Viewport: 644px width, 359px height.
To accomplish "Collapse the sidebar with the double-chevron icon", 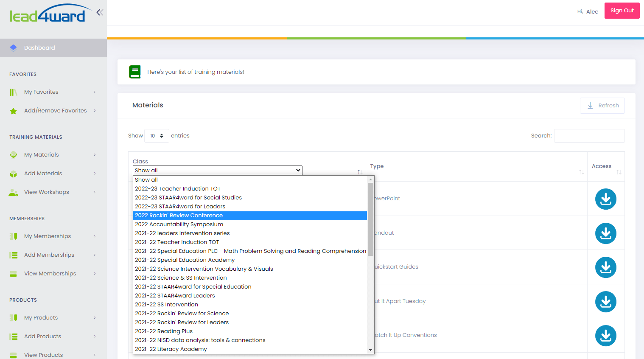I will (x=100, y=12).
